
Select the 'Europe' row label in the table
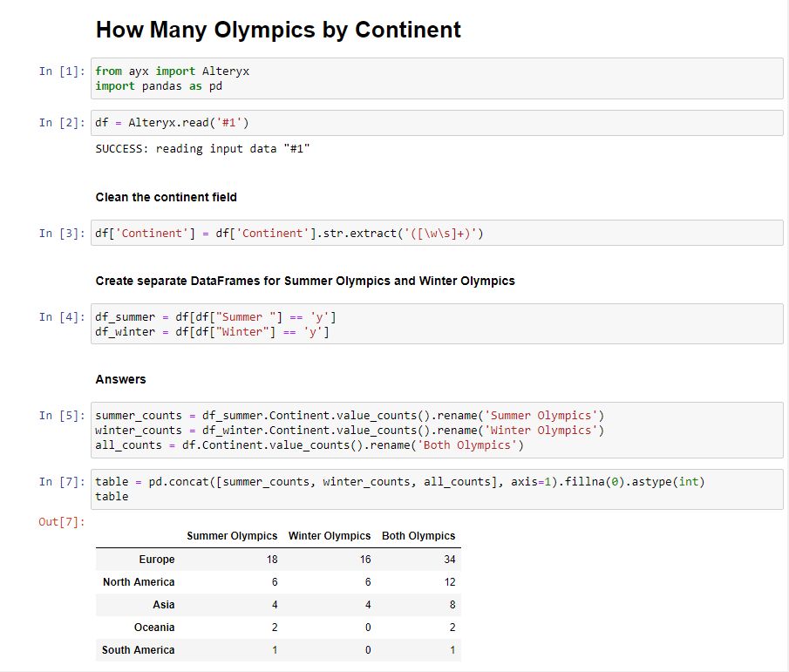point(156,560)
